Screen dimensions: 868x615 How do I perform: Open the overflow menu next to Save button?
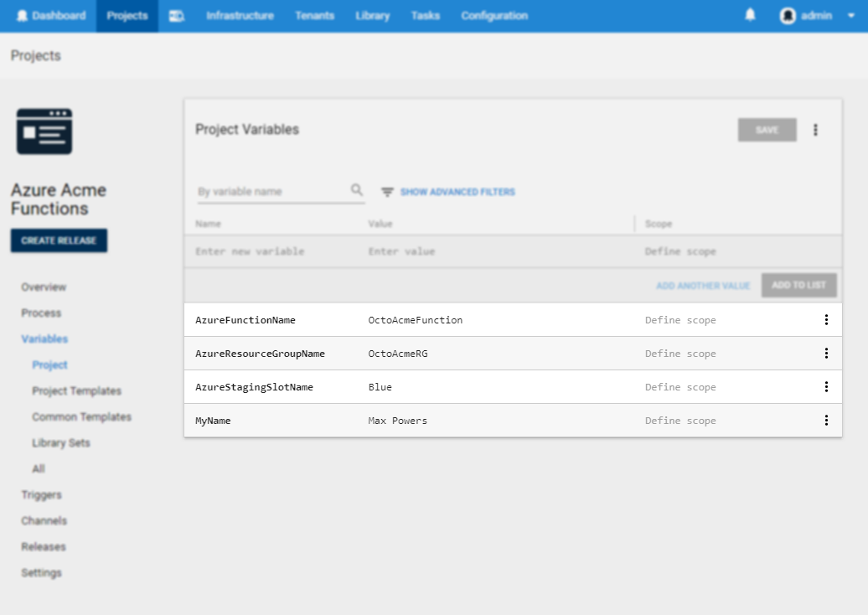(815, 130)
